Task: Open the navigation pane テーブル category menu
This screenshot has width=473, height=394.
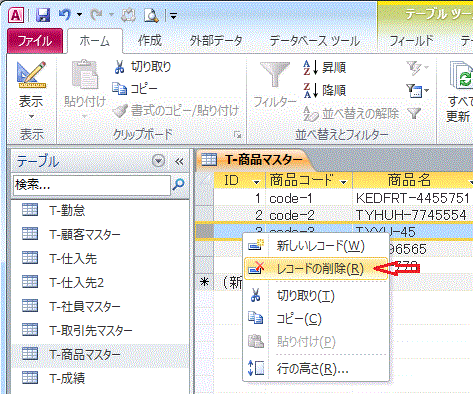Action: pos(158,161)
